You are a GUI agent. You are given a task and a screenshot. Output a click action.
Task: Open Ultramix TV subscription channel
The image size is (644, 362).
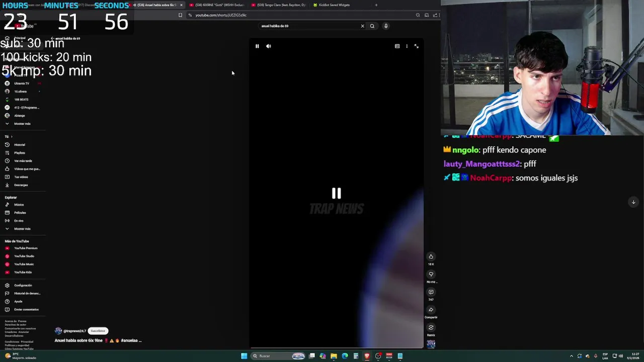pos(21,83)
